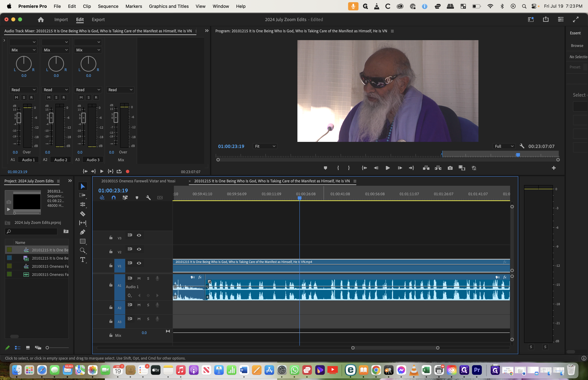Mute Audio 1 in mixer
This screenshot has width=588, height=380.
(17, 97)
